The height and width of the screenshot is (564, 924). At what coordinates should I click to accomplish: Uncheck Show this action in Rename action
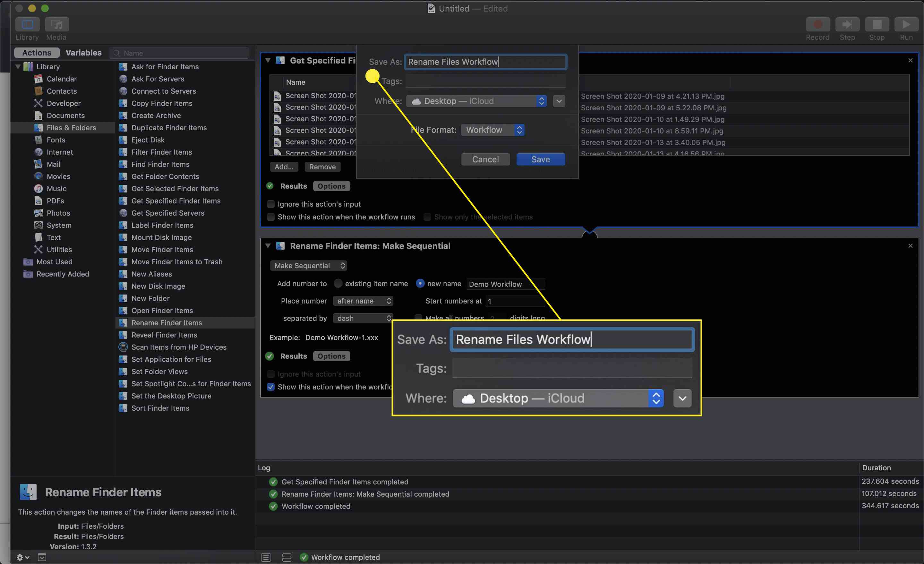pyautogui.click(x=270, y=387)
